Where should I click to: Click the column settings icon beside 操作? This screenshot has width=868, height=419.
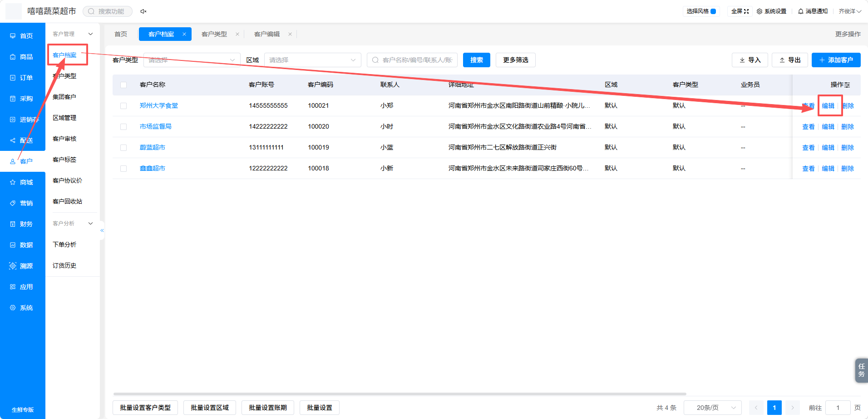coord(847,85)
